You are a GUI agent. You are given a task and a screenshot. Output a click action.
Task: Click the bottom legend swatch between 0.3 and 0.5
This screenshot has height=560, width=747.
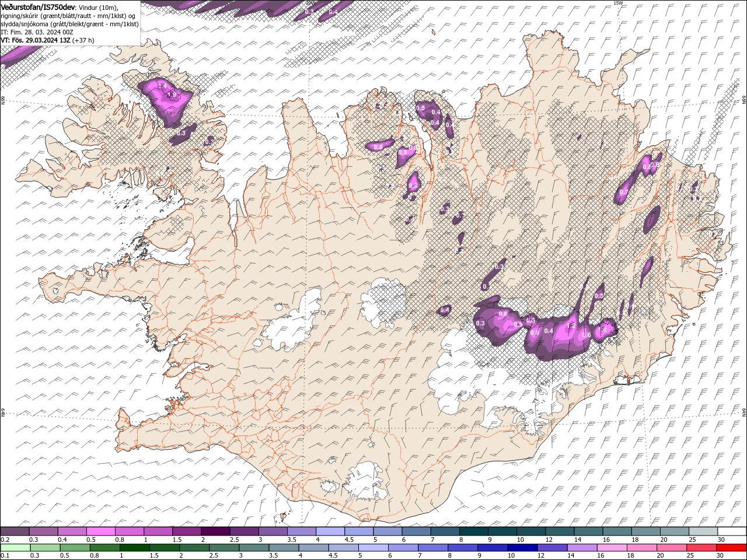45,548
